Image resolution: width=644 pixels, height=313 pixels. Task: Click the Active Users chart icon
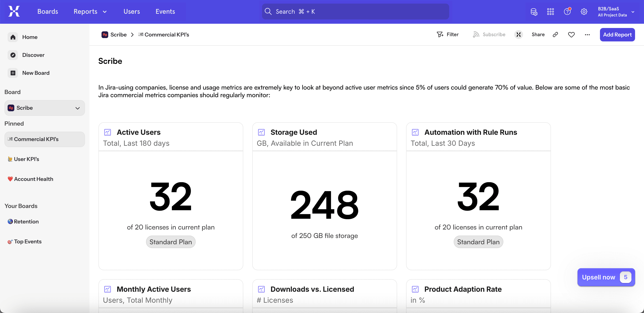(x=108, y=132)
